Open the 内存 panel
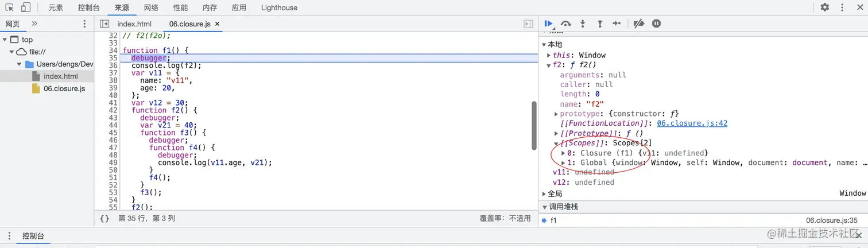Screen dimensions: 868x248 coord(210,7)
